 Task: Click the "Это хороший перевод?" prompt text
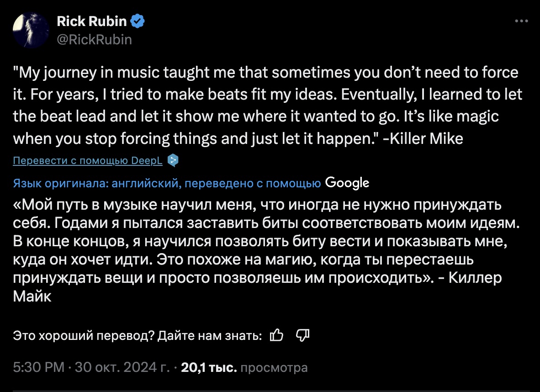coord(85,336)
